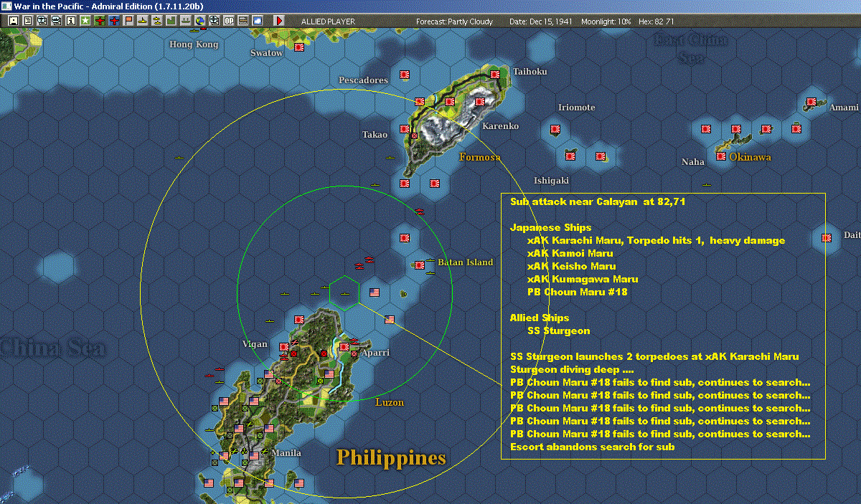Click the single yellow ship toolbar icon

click(x=143, y=21)
